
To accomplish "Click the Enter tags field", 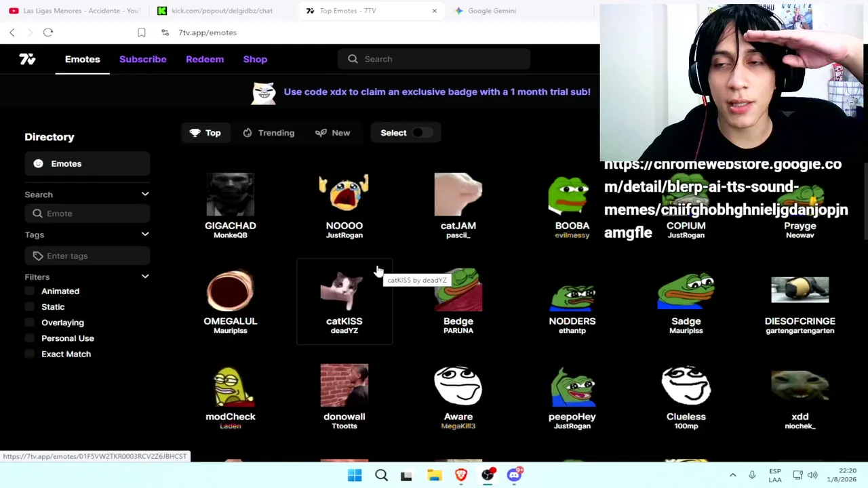I will 87,256.
